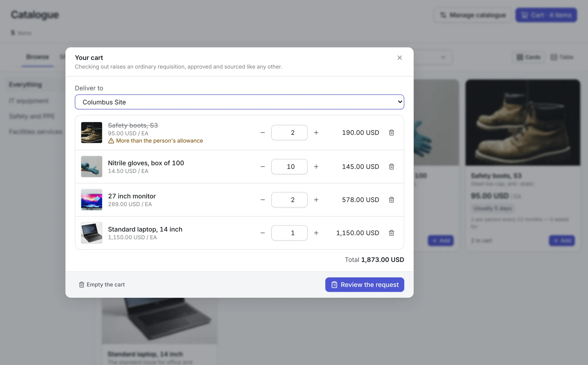Image resolution: width=588 pixels, height=365 pixels.
Task: Click the '27 inch monitor' item name
Action: click(132, 196)
